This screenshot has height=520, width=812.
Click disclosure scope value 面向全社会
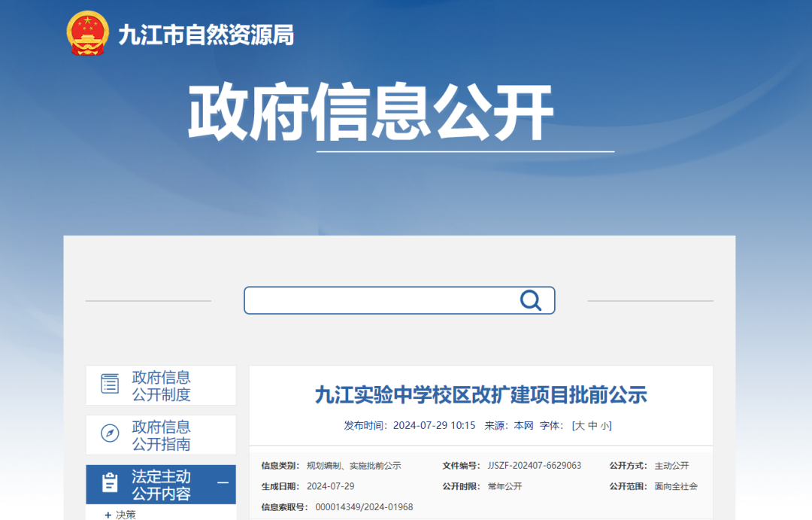point(676,486)
